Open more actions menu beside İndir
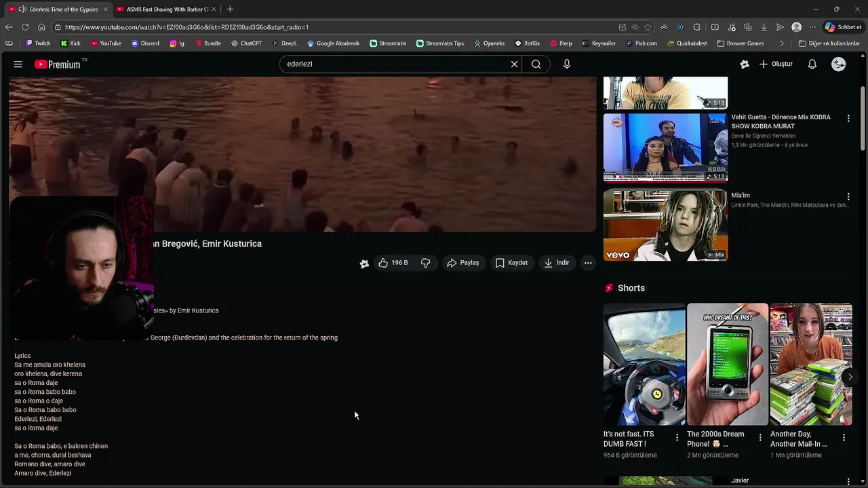868x488 pixels. (x=588, y=262)
